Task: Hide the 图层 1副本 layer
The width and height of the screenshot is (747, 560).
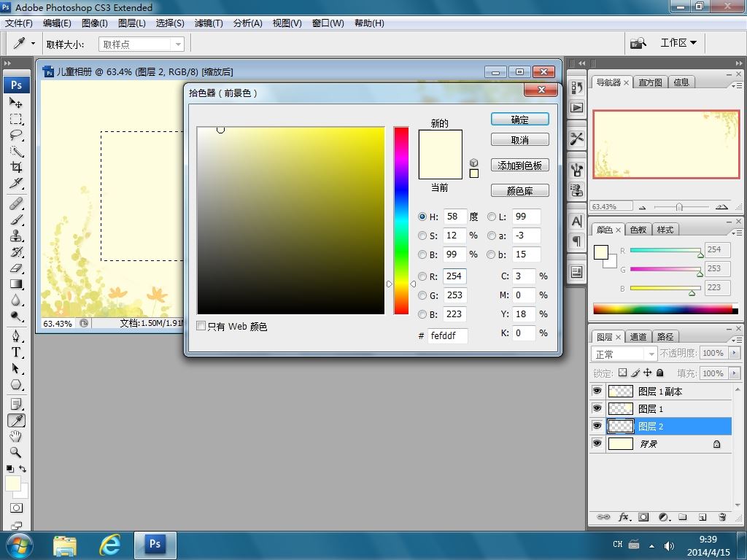Action: point(597,391)
